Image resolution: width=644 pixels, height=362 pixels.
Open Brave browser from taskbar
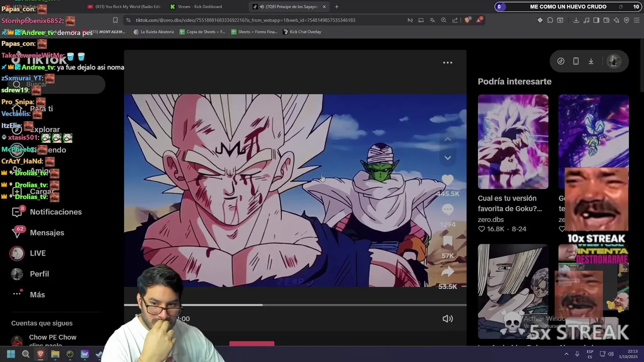coord(40,354)
